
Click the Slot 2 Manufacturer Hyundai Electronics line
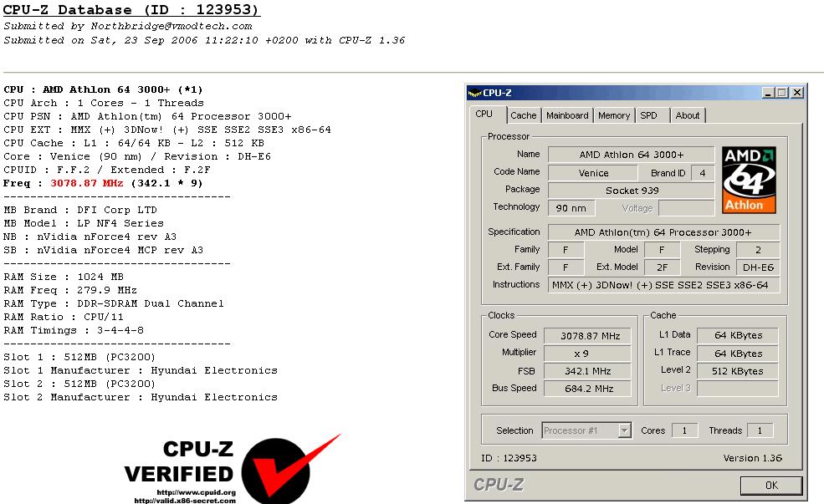(x=141, y=397)
